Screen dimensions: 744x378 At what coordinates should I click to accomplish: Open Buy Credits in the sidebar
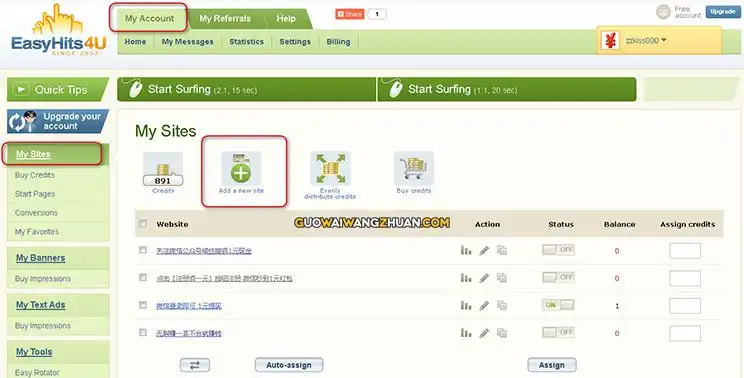click(35, 175)
